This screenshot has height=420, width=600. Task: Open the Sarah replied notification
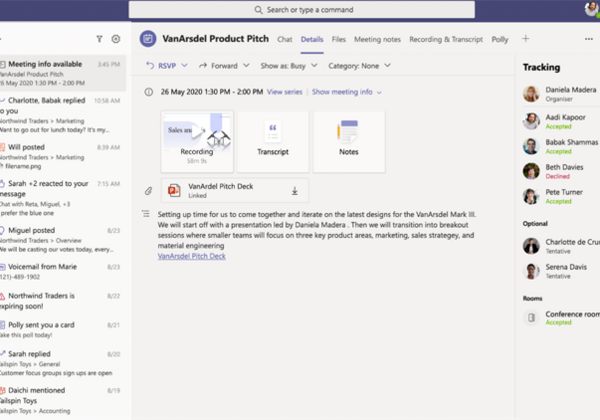pyautogui.click(x=62, y=363)
